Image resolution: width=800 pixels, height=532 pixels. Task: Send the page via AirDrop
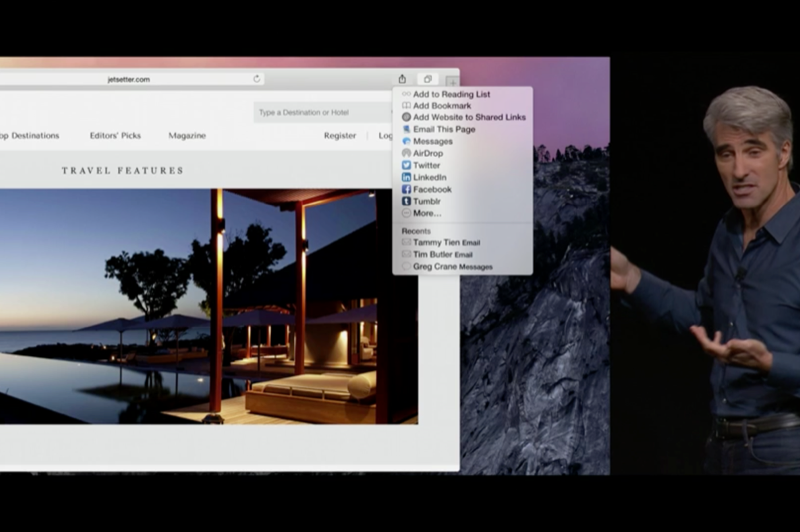point(427,153)
